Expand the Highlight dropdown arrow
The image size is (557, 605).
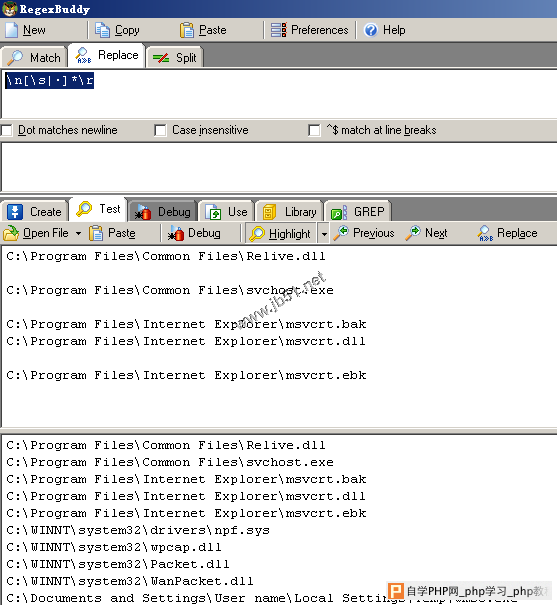[324, 234]
